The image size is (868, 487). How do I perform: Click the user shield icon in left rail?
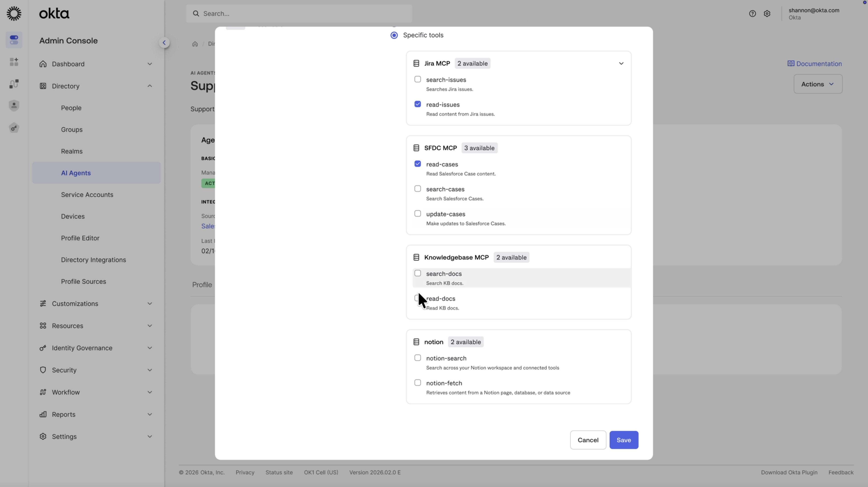(14, 105)
